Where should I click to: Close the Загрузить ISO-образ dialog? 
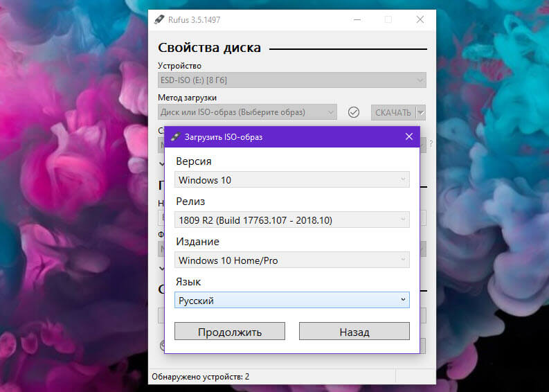tap(408, 136)
